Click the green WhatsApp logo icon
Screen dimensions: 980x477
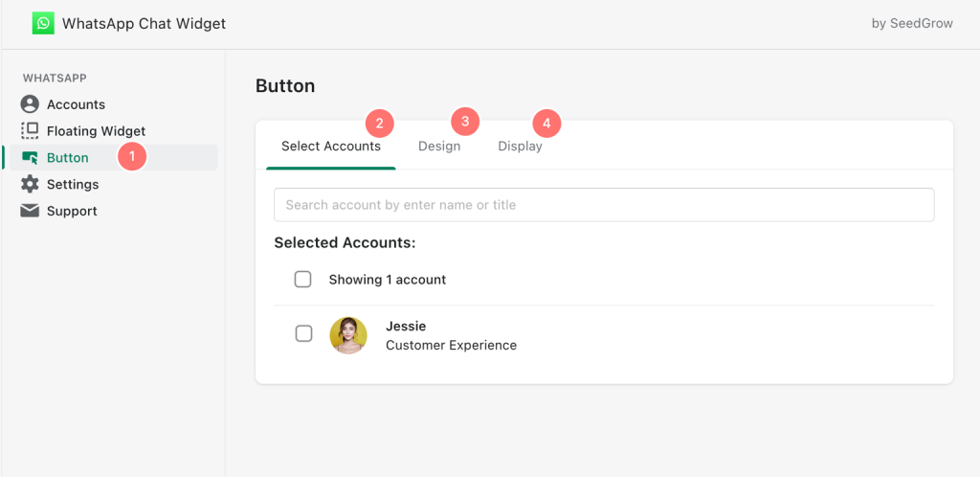coord(43,24)
